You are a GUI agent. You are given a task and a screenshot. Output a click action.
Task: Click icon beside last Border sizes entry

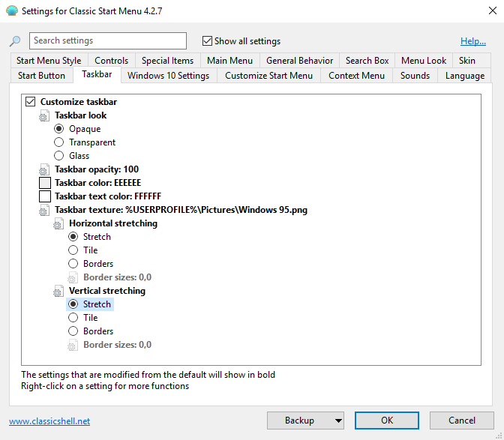[73, 345]
